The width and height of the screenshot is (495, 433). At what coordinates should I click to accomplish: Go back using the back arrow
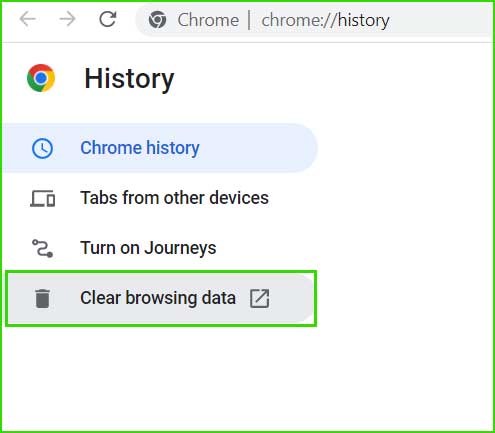[28, 19]
